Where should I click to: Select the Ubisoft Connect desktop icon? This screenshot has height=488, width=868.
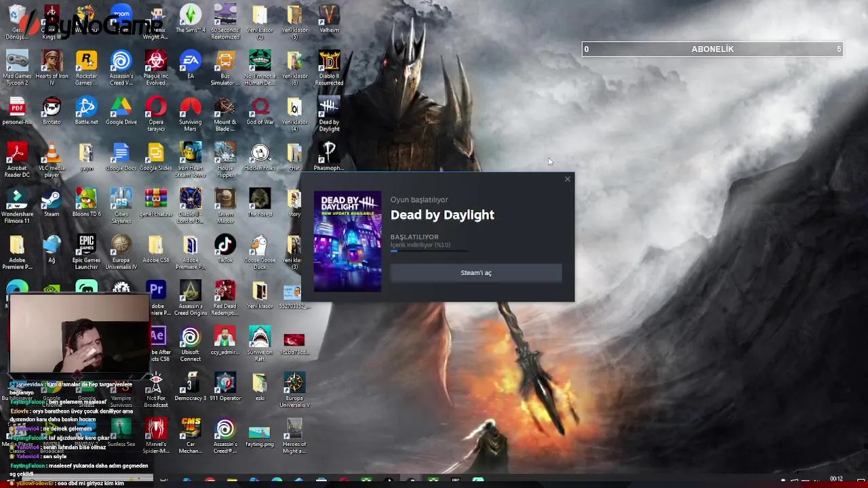[191, 345]
